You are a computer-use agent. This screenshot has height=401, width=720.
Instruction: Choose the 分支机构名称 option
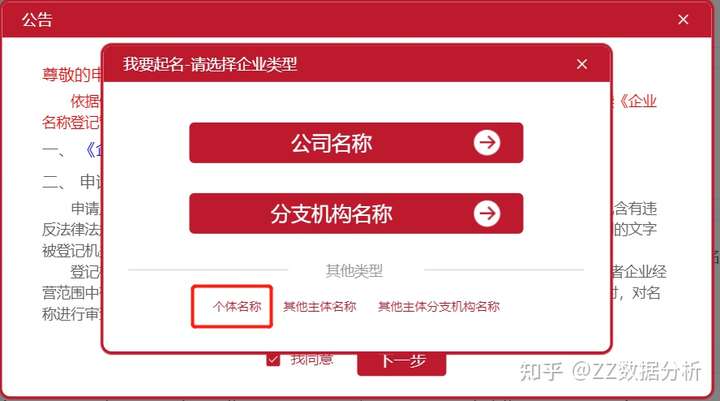click(356, 213)
